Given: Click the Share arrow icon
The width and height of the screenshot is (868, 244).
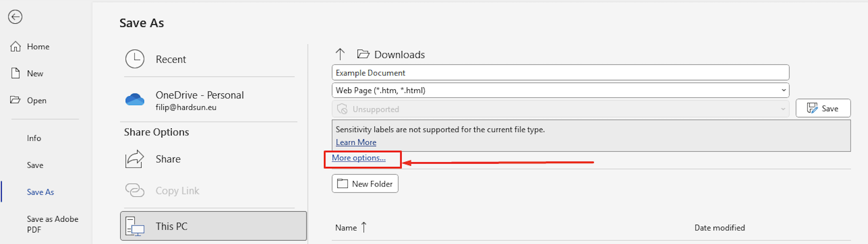Looking at the screenshot, I should coord(135,159).
